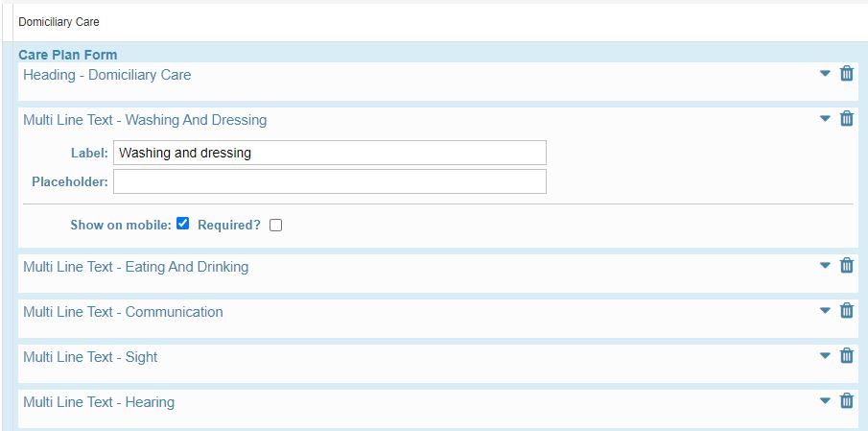Expand the Sight field arrow
This screenshot has width=868, height=431.
[825, 355]
